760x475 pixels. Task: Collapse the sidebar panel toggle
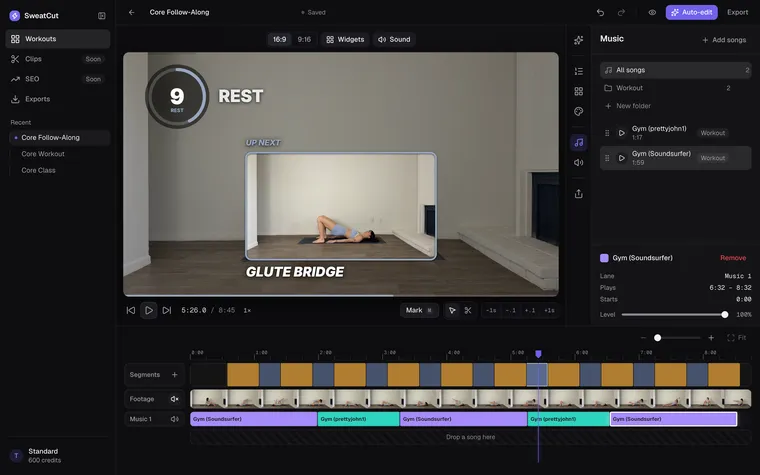pyautogui.click(x=102, y=16)
